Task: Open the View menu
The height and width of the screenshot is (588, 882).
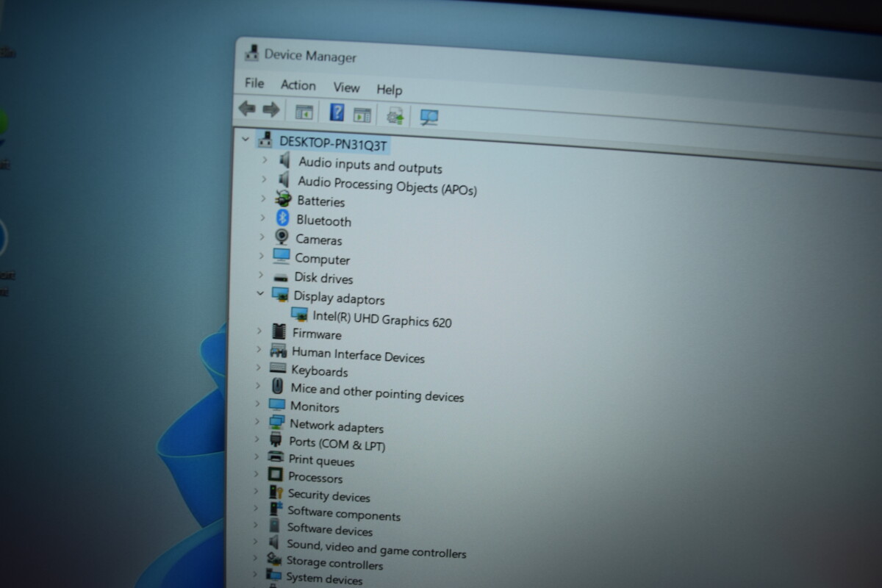Action: (346, 87)
